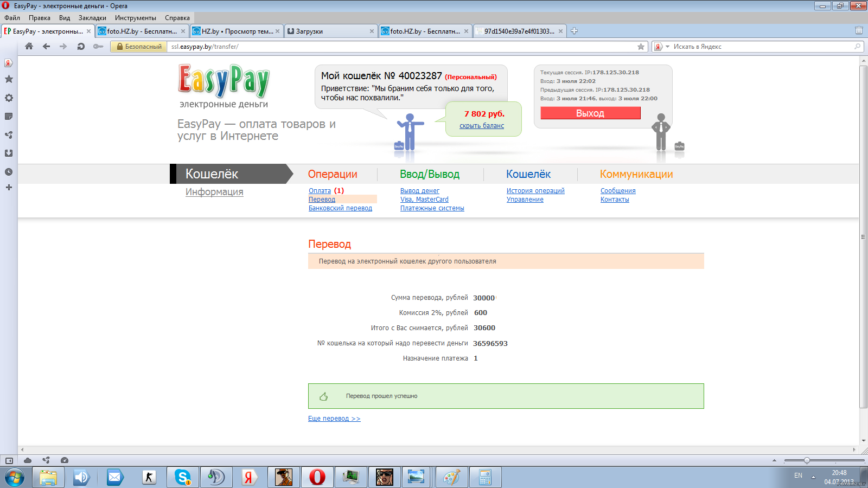Toggle Opera Turbo speedometer icon
The height and width of the screenshot is (488, 868).
coord(65,460)
